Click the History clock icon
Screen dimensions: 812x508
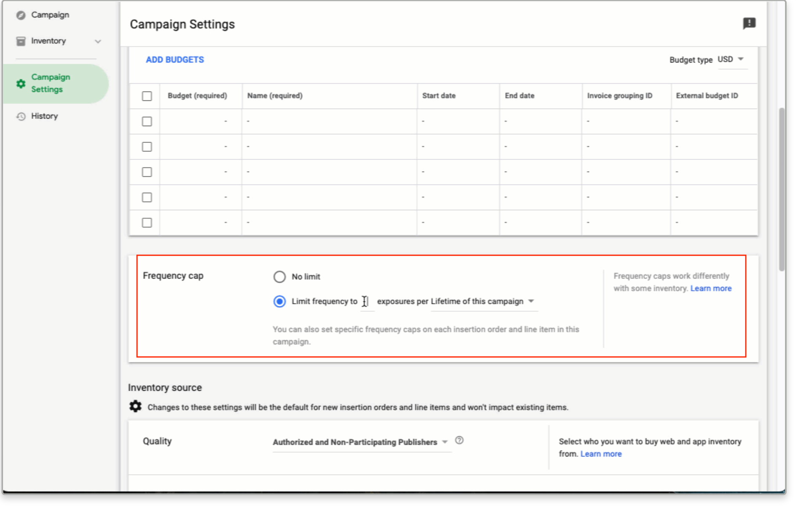(x=21, y=116)
